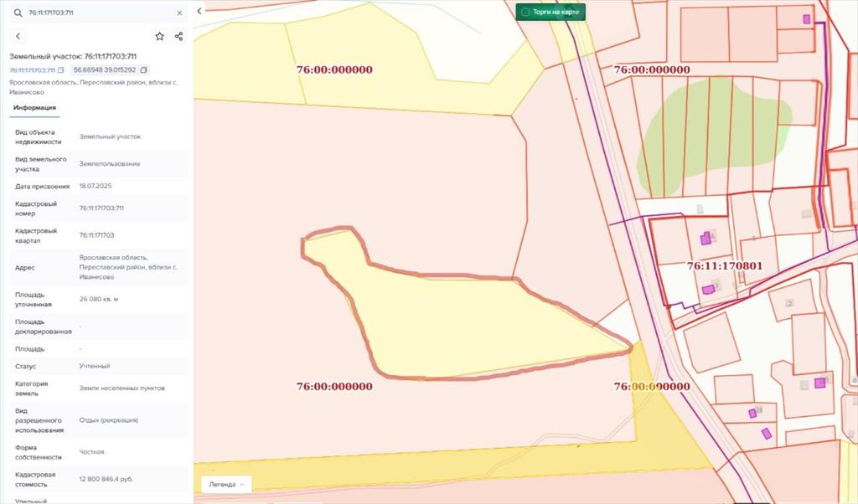This screenshot has width=858, height=504.
Task: Click the coordinates badge 56.66948 39.015292
Action: 104,70
